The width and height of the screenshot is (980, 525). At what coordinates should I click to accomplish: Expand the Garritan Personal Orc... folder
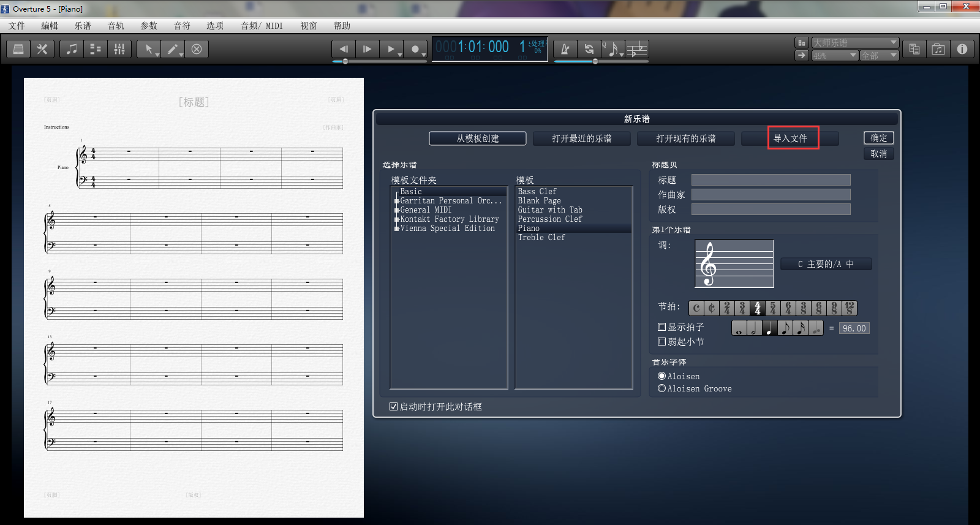click(x=397, y=201)
